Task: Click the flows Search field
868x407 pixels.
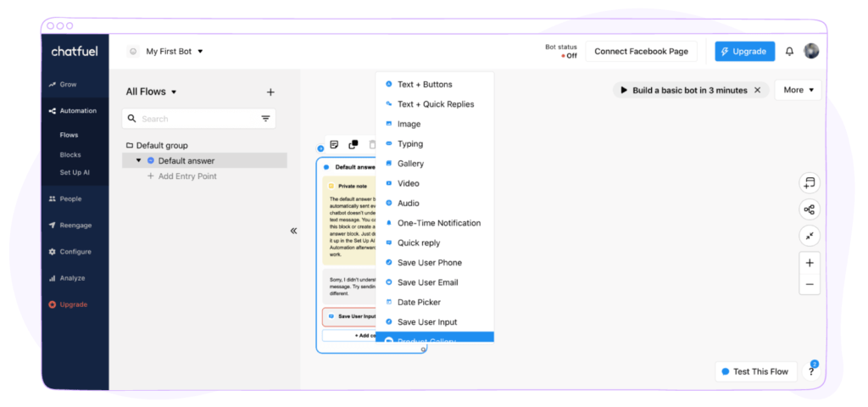Action: pyautogui.click(x=198, y=119)
